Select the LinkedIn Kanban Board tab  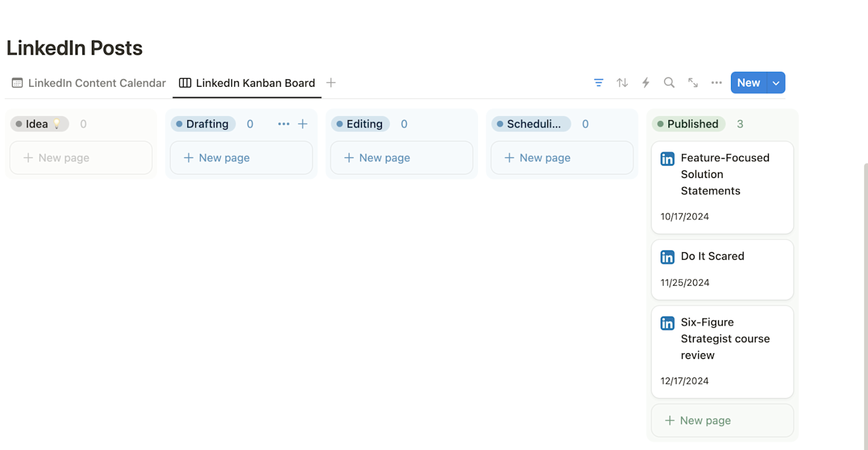[247, 82]
